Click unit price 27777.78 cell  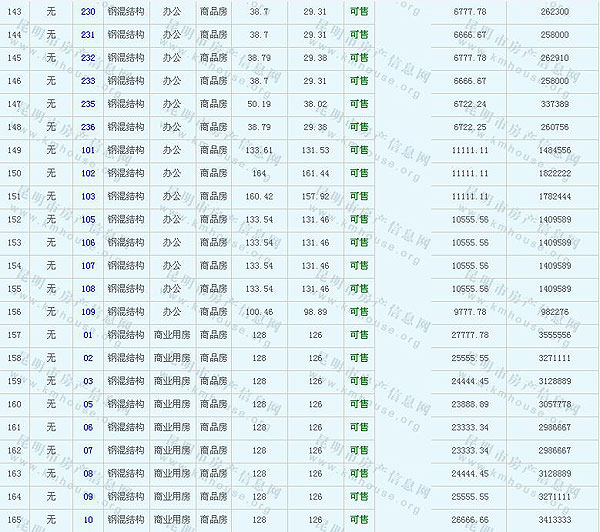click(470, 335)
